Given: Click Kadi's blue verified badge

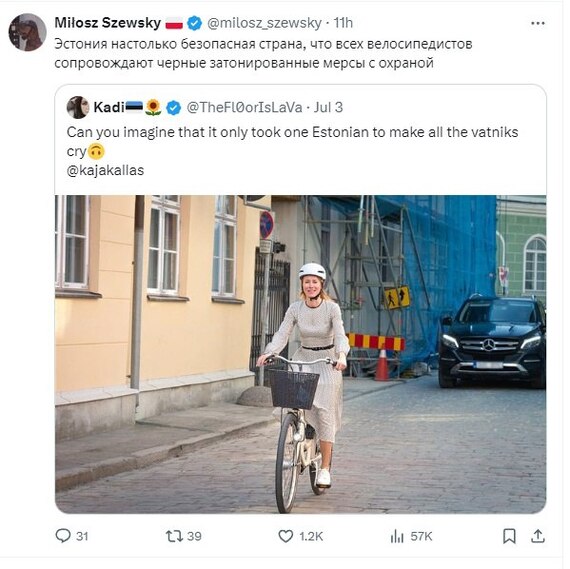Looking at the screenshot, I should [x=173, y=108].
